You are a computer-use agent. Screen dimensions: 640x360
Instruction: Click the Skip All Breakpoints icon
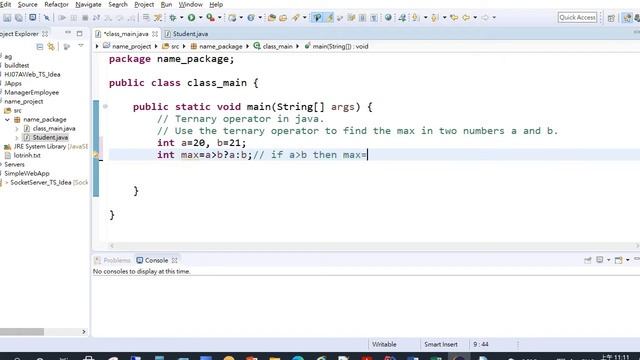pos(46,18)
